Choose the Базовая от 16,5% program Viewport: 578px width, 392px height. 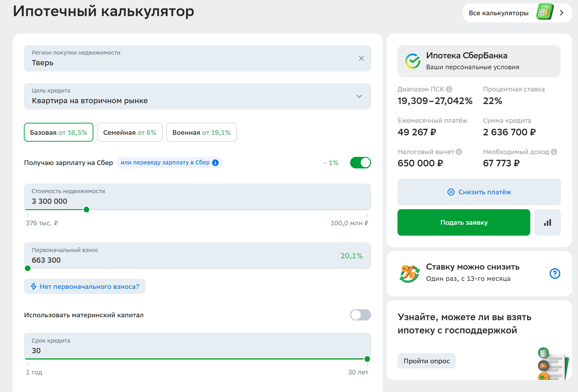59,132
